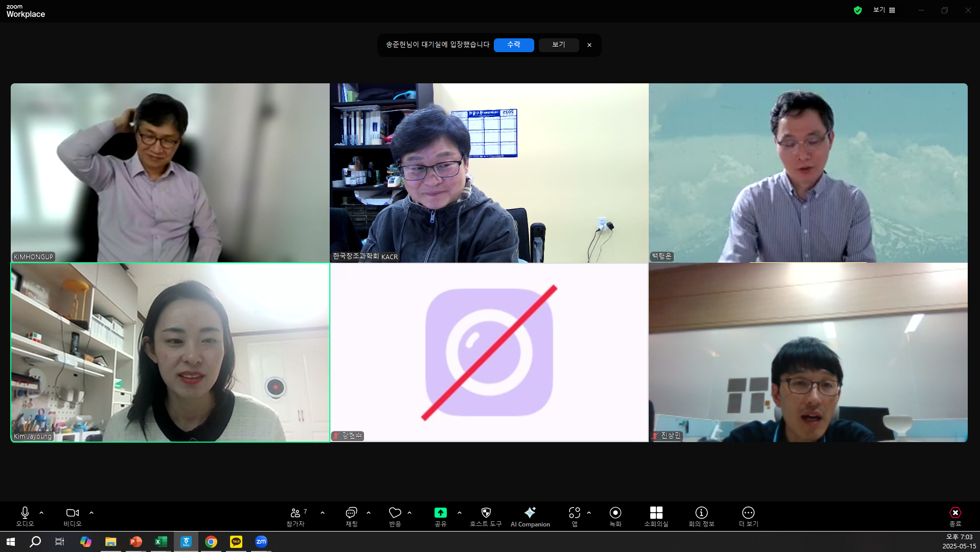Open the 채팅 chat panel

coord(352,516)
